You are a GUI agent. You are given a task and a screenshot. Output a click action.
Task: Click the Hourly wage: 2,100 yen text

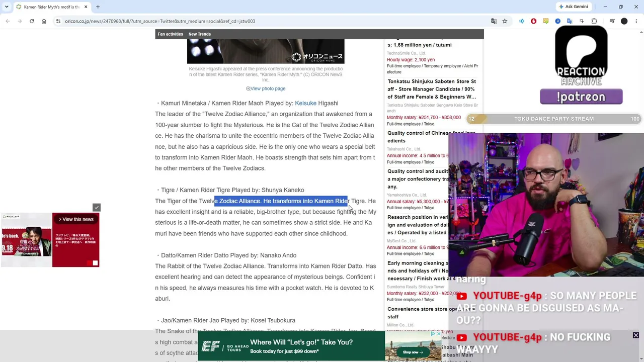[411, 60]
